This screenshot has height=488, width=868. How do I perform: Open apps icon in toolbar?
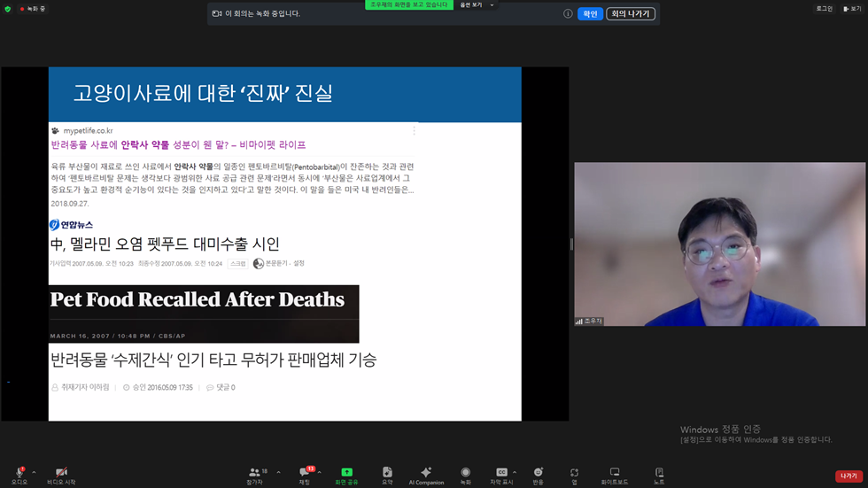tap(574, 472)
